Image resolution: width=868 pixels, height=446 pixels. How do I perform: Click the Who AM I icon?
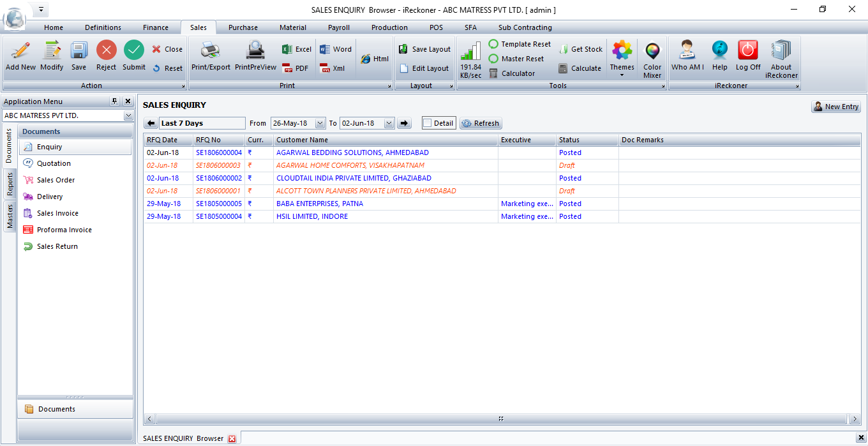coord(687,51)
